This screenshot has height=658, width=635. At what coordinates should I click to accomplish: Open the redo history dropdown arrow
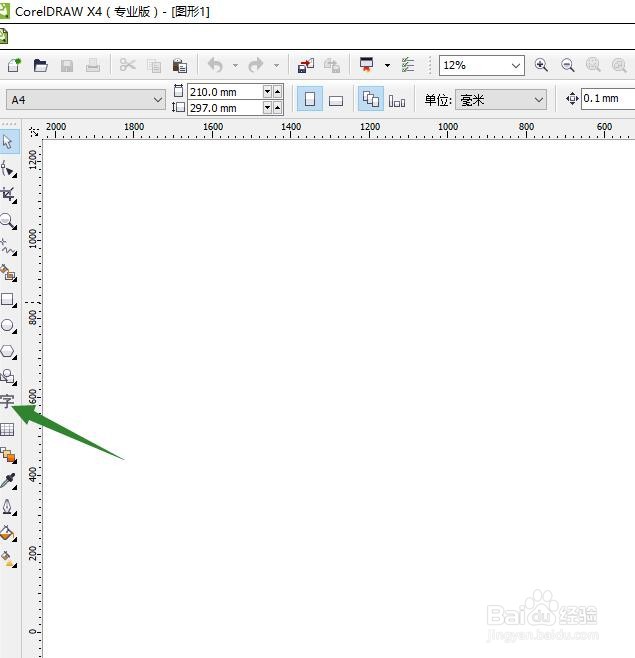pos(276,65)
